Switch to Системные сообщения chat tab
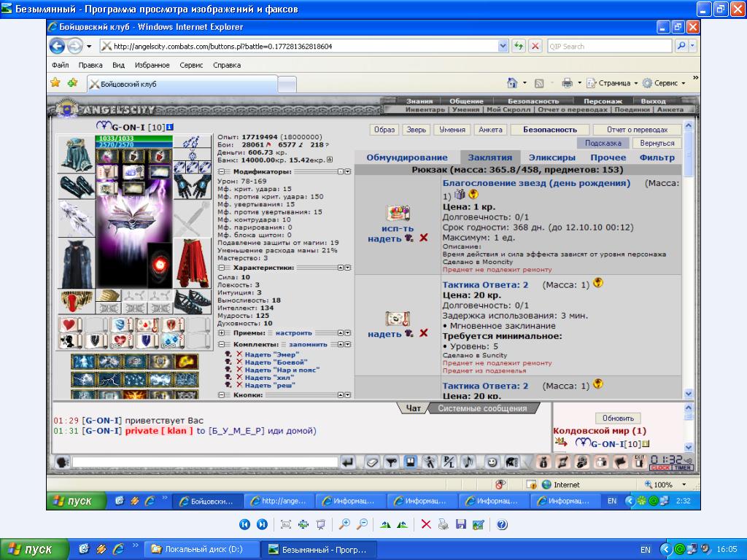The width and height of the screenshot is (747, 560). tap(483, 408)
